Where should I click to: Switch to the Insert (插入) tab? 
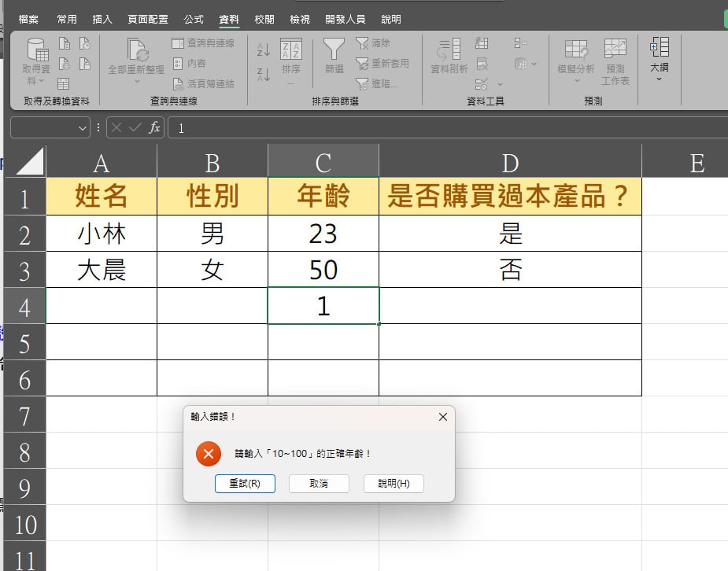tap(102, 19)
